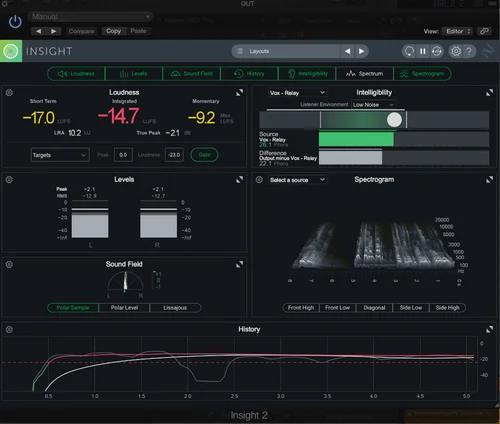Viewport: 500px width, 424px height.
Task: Select next preset with right arrow button
Action: click(x=53, y=31)
